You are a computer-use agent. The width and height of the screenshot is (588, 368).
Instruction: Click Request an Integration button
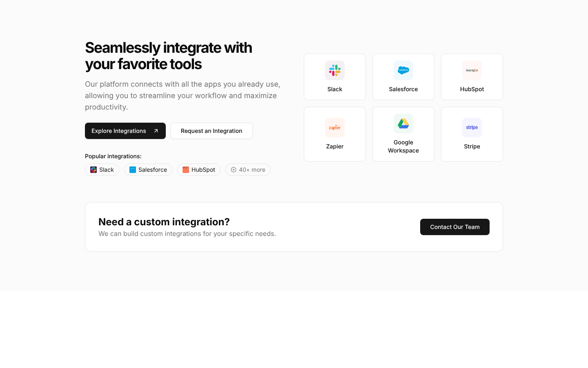point(212,131)
